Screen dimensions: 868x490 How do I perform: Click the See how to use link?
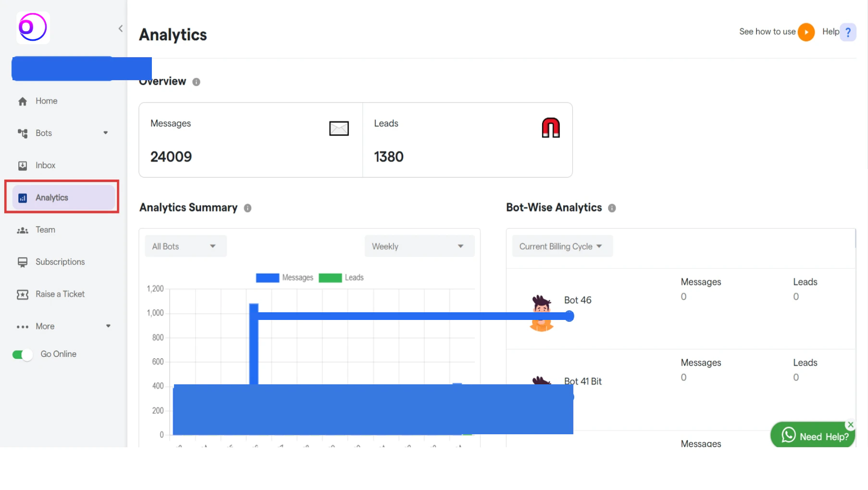pos(767,32)
